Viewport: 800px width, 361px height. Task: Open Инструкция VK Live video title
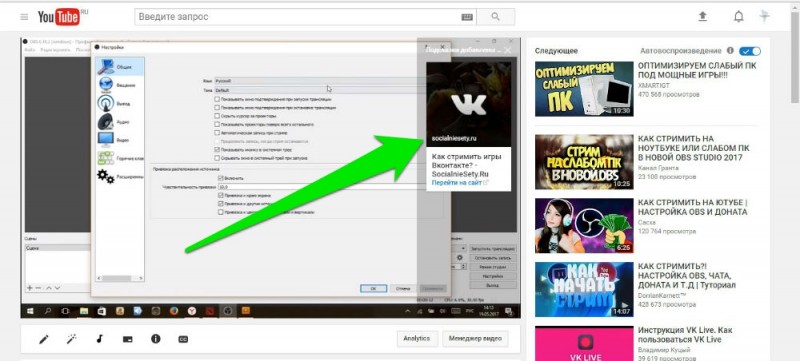[x=685, y=335]
